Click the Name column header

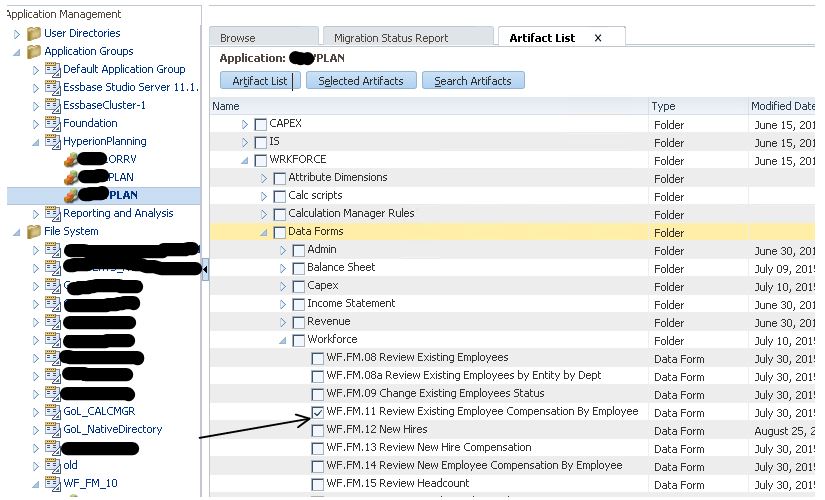(x=226, y=106)
